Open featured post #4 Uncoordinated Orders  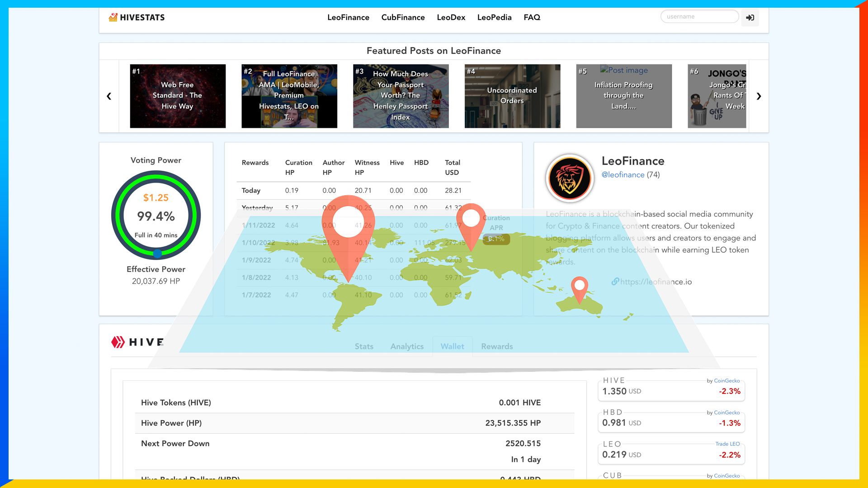(512, 96)
